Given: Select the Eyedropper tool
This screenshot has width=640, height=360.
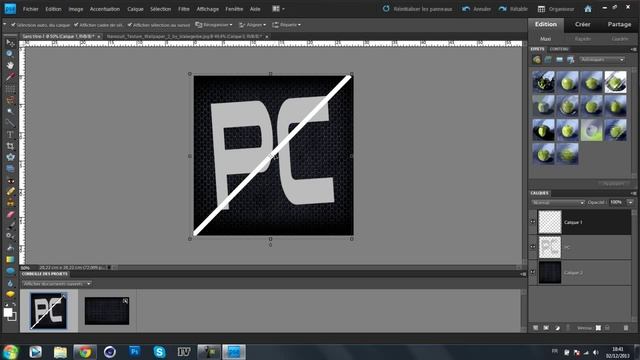Looking at the screenshot, I should pos(10,77).
